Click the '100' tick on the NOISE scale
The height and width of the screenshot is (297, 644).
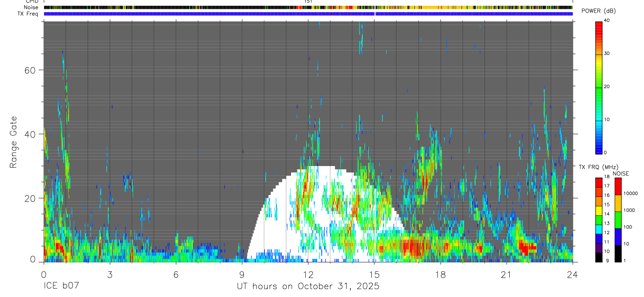628,227
